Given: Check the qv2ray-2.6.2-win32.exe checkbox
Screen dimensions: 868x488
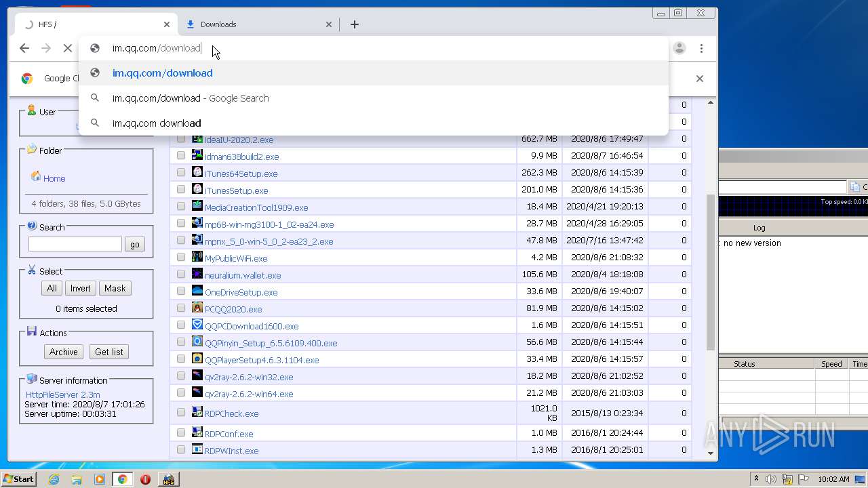Looking at the screenshot, I should click(181, 376).
